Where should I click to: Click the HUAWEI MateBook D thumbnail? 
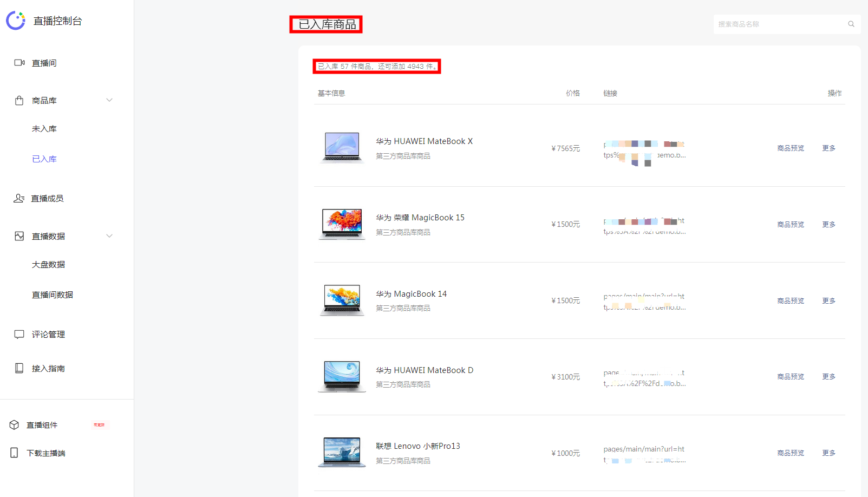[x=342, y=376]
